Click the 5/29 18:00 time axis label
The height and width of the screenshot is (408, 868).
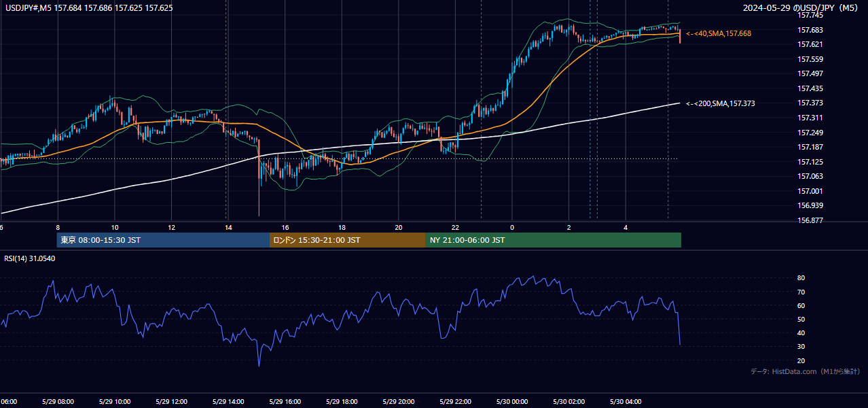(x=342, y=402)
